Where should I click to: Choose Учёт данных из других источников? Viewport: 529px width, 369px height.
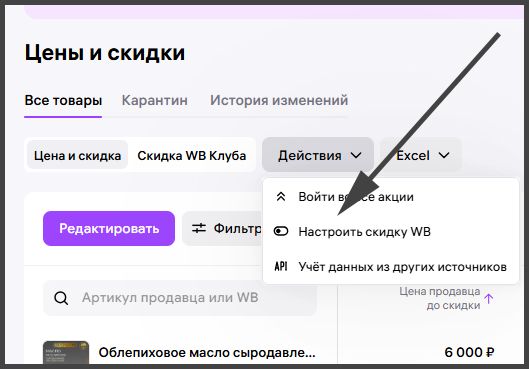coord(391,267)
